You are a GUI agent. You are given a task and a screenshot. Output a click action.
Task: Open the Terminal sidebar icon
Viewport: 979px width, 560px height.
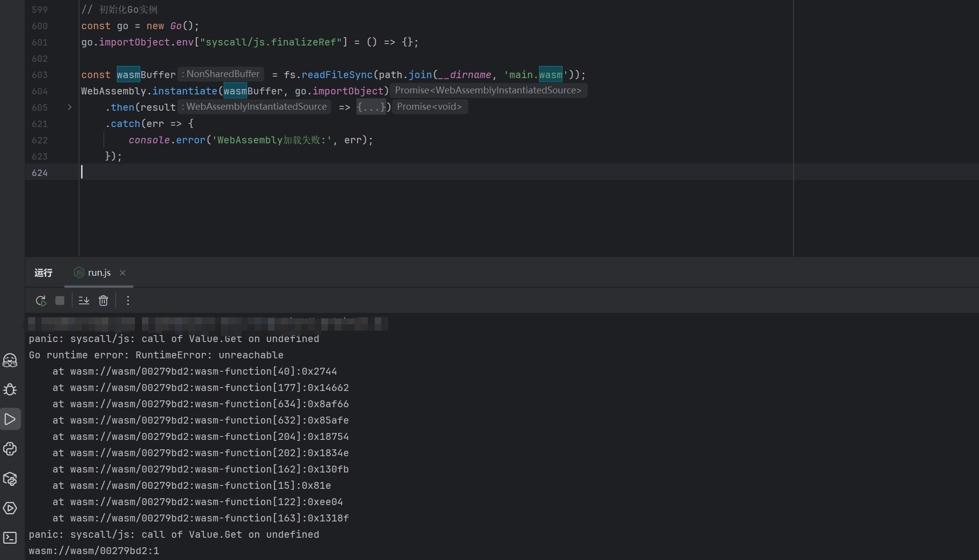coord(10,538)
